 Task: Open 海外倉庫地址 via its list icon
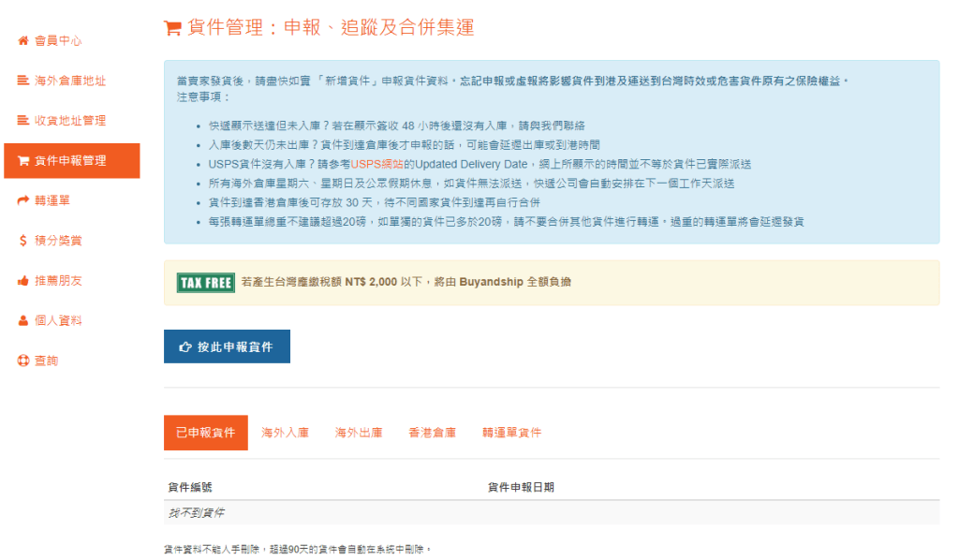click(x=23, y=81)
